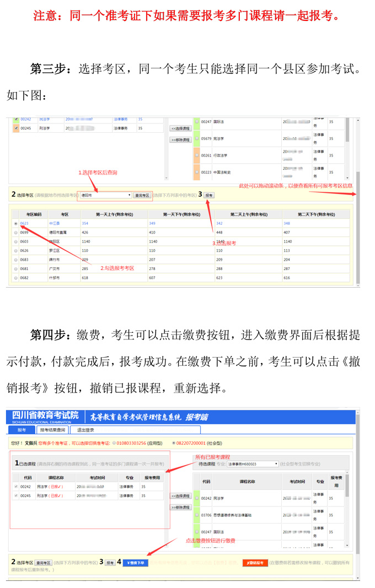The image size is (375, 588).
Task: Click the 报考 button next to step 3 in upper screenshot
Action: point(208,195)
